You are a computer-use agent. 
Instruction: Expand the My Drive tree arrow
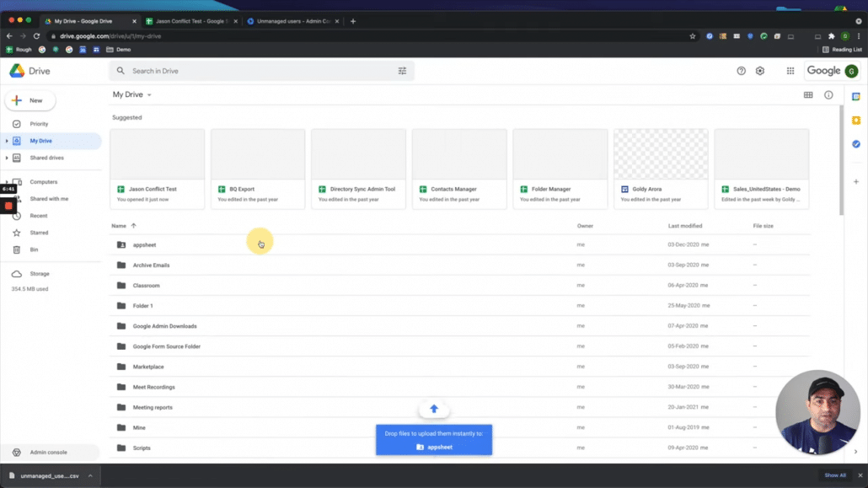(7, 141)
